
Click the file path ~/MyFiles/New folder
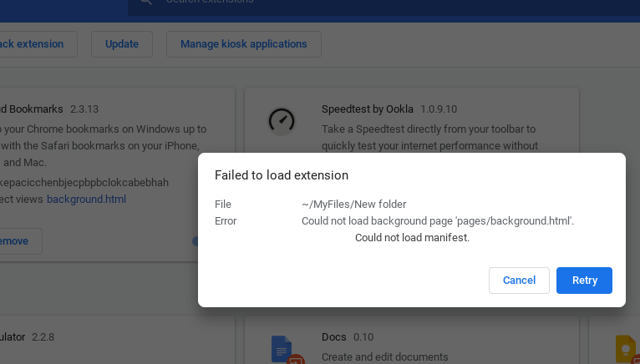(353, 205)
